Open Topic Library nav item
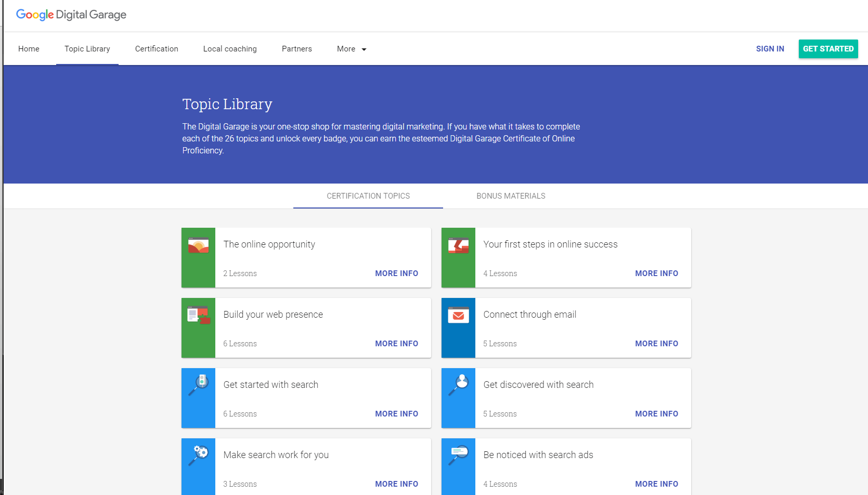This screenshot has height=495, width=868. tap(87, 49)
